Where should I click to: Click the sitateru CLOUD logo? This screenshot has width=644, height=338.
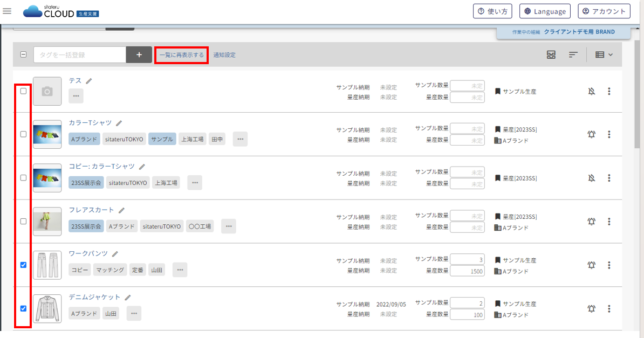tap(61, 11)
